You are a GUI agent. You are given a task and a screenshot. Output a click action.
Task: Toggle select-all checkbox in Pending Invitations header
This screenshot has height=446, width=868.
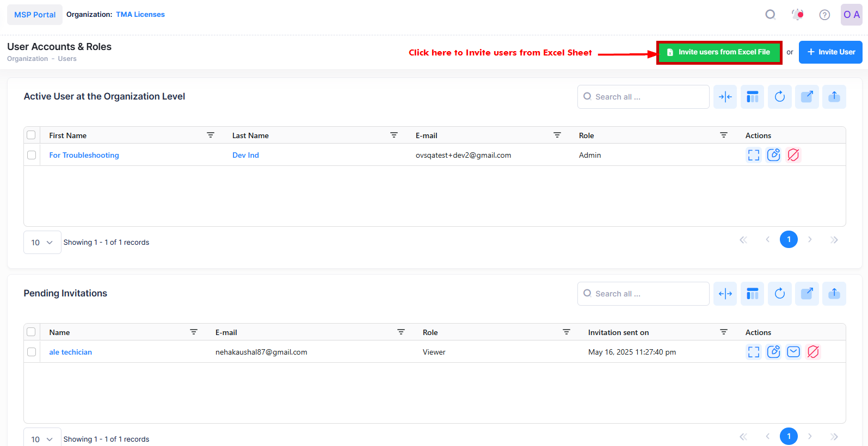32,332
